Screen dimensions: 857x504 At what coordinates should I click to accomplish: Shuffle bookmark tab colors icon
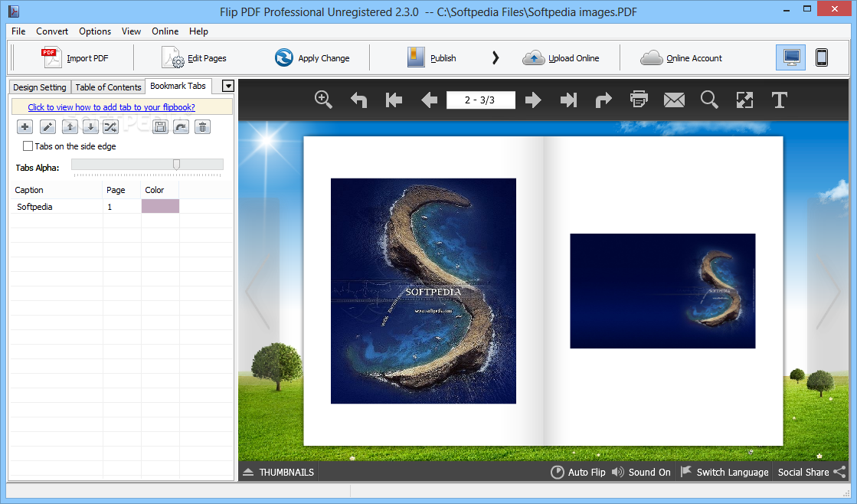tap(110, 127)
